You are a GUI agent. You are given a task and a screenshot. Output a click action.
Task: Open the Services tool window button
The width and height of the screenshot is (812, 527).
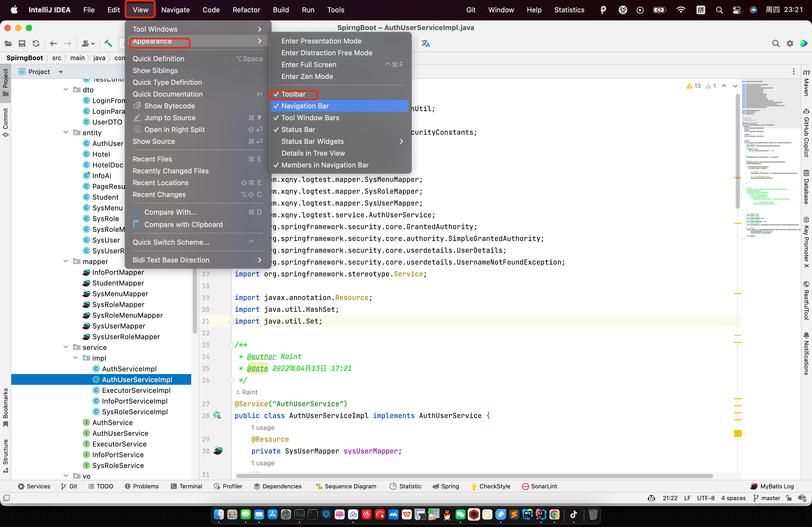pos(34,486)
